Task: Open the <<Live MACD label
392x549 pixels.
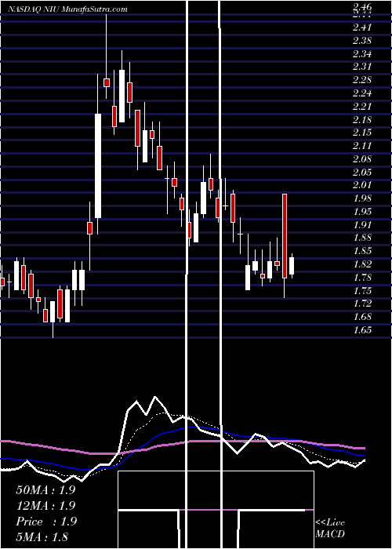Action: point(330,528)
